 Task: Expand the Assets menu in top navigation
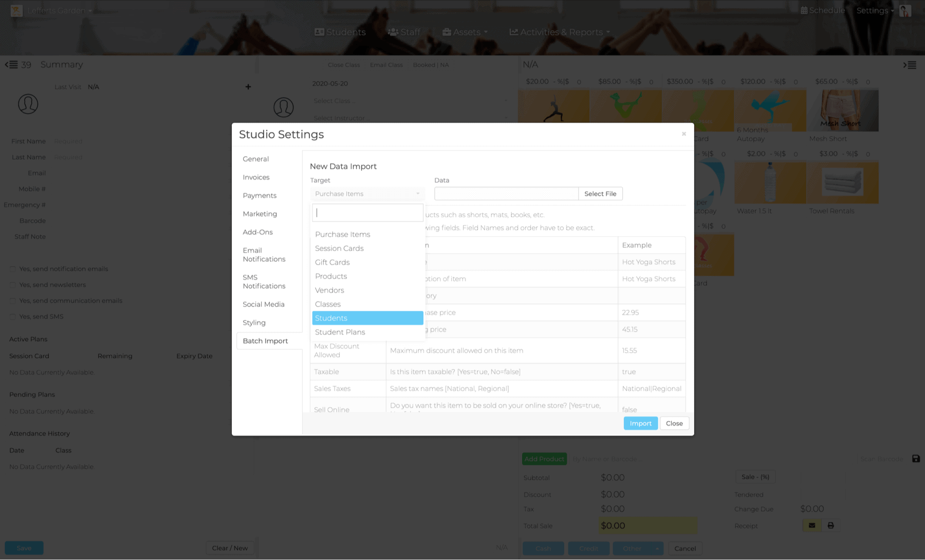click(x=465, y=32)
